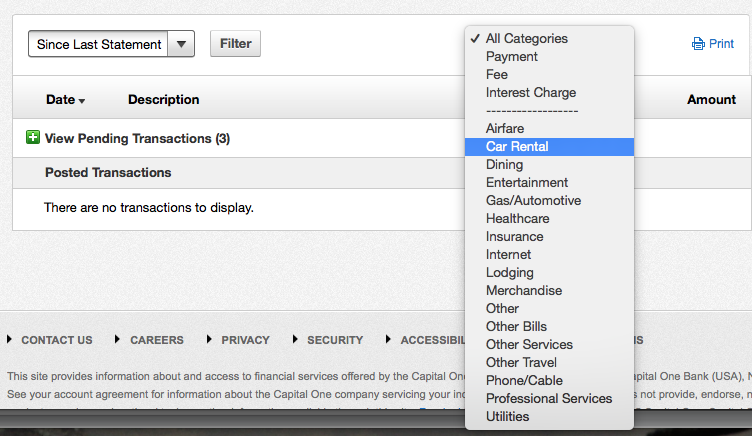
Task: Open the Since Last Statement dropdown arrow
Action: coord(181,44)
